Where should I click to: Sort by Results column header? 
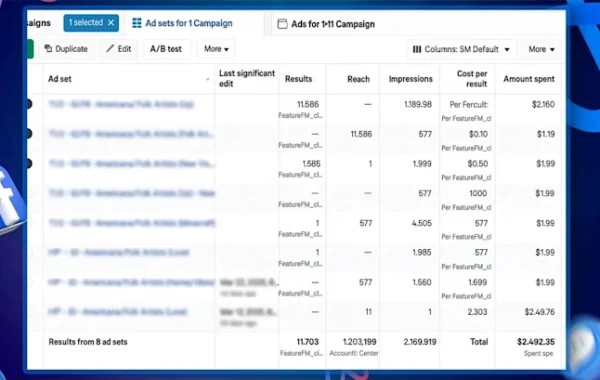tap(298, 79)
